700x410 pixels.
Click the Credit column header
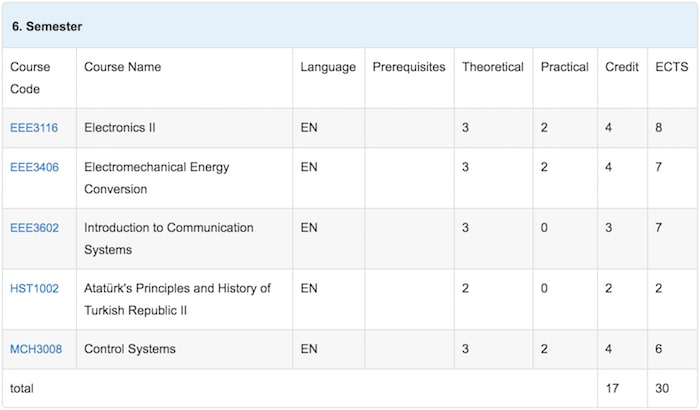tap(622, 67)
